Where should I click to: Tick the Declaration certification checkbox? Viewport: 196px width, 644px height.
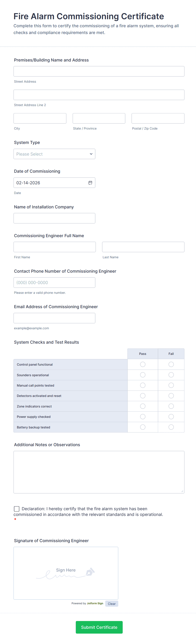pos(17,509)
